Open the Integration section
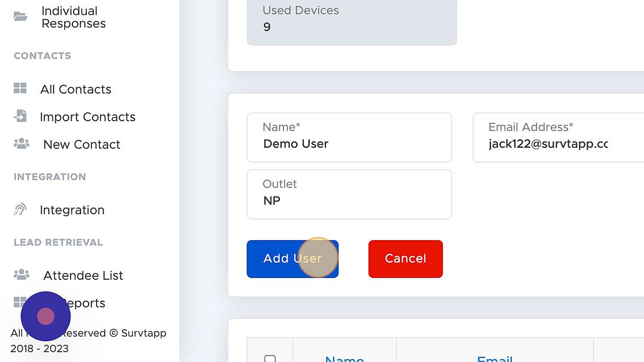The image size is (644, 362). (x=72, y=210)
